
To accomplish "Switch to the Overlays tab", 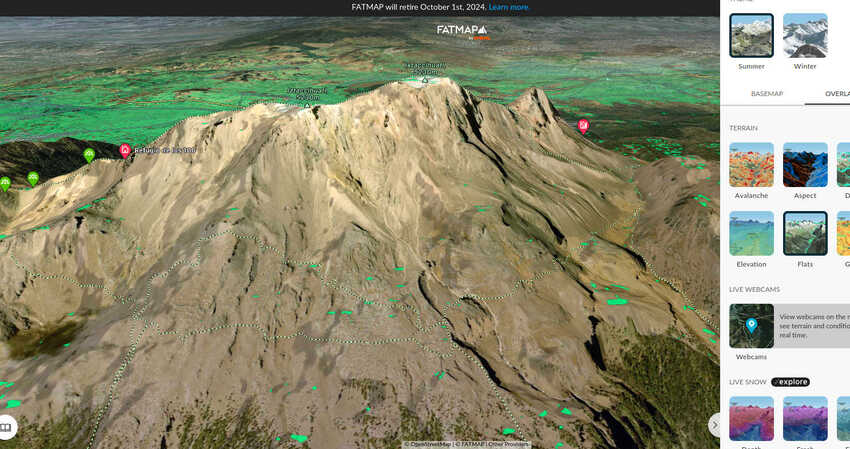I will pyautogui.click(x=830, y=94).
